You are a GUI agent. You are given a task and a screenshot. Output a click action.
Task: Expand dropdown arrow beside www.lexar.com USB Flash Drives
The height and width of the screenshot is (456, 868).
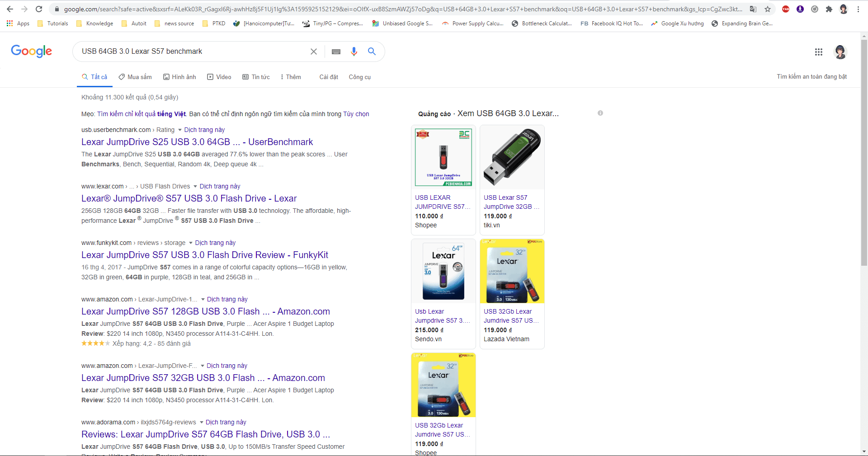(195, 187)
